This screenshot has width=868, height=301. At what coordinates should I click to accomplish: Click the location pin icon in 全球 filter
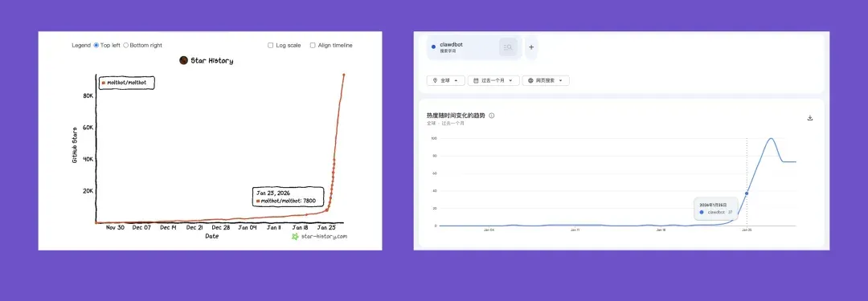click(435, 80)
